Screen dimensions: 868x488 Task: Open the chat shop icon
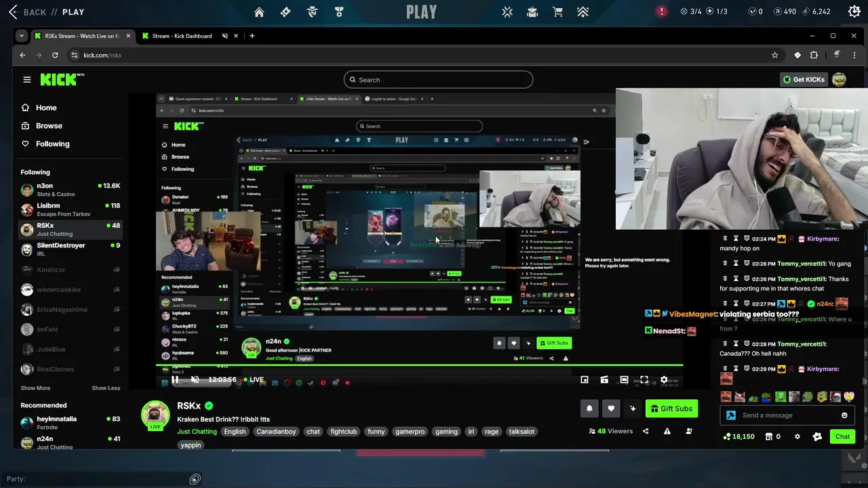tap(768, 436)
